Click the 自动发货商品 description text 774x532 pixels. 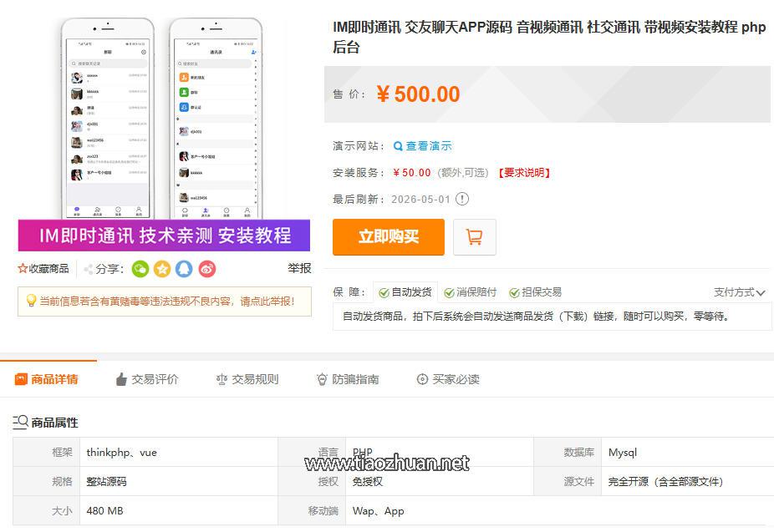tap(536, 316)
